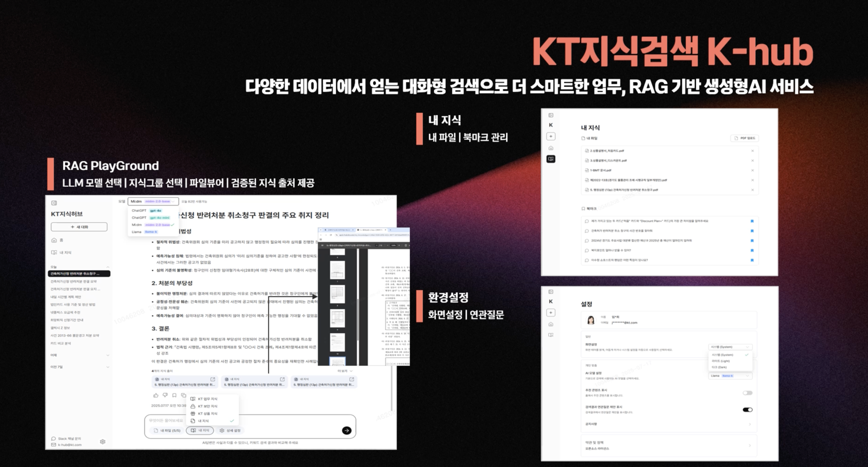Click the plus new-chat icon in 내 지식 window
The width and height of the screenshot is (868, 467).
(551, 136)
